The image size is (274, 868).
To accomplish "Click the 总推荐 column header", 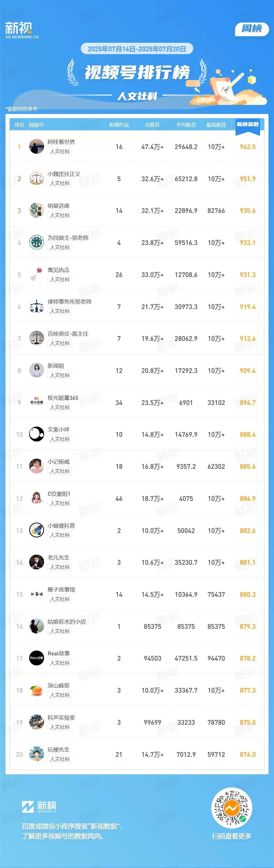I will 152,125.
